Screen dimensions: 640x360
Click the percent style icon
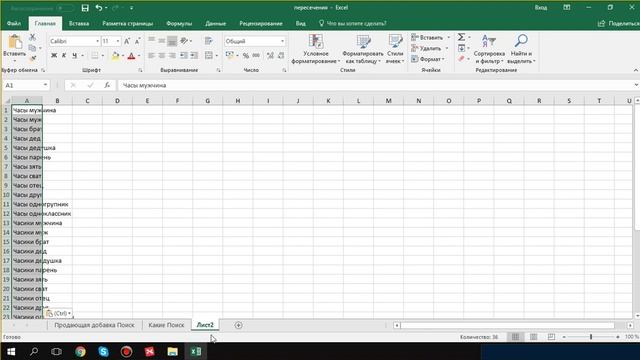click(x=246, y=56)
